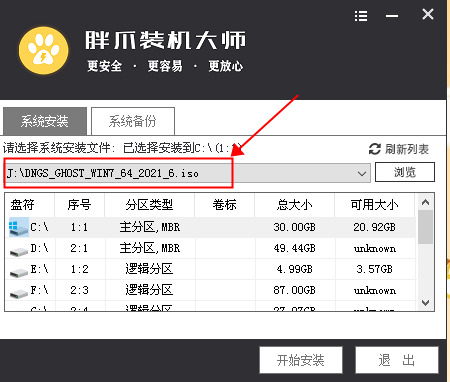Click the E:\ drive letter text
This screenshot has height=382, width=450.
point(39,269)
